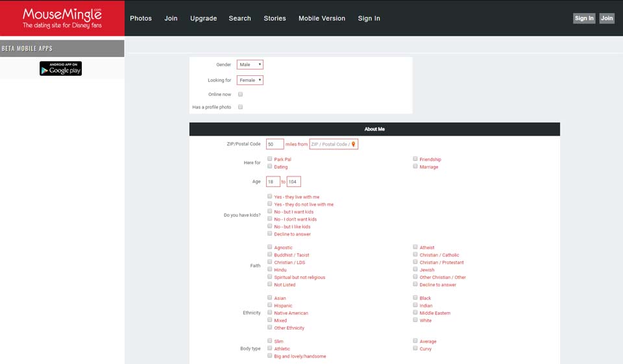Click the location pin icon in ZIP field
This screenshot has width=623, height=364.
[354, 144]
